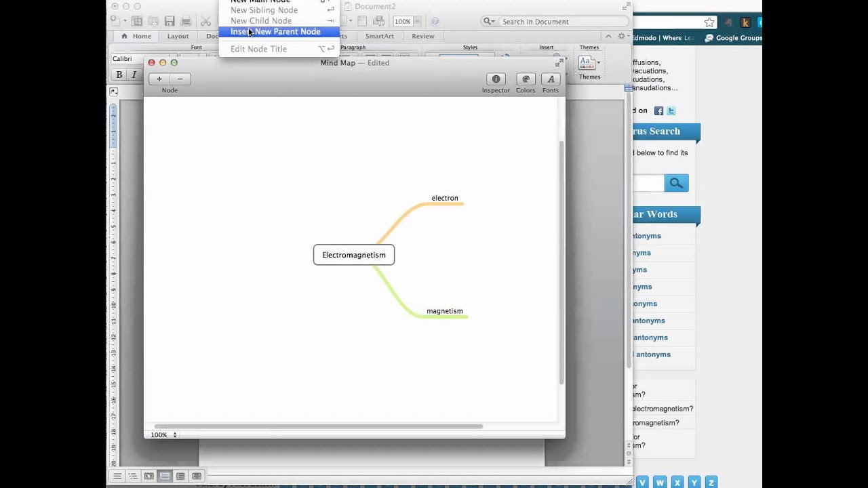The image size is (868, 488).
Task: Click the Mind Map fullscreen arrows icon
Action: (x=559, y=63)
